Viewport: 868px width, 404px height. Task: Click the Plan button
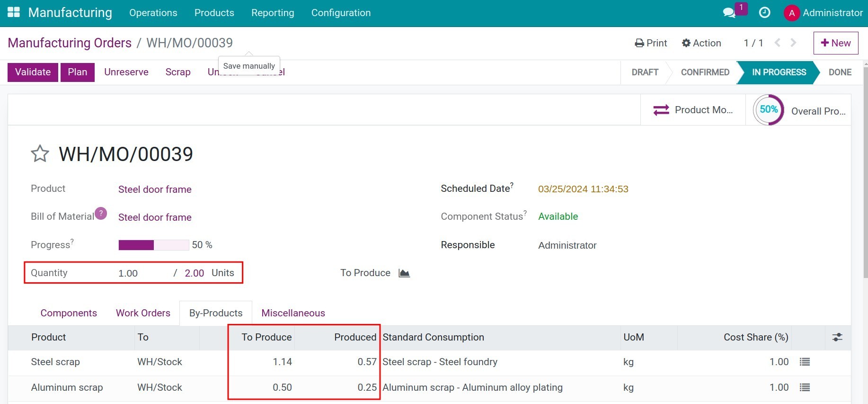pos(78,72)
